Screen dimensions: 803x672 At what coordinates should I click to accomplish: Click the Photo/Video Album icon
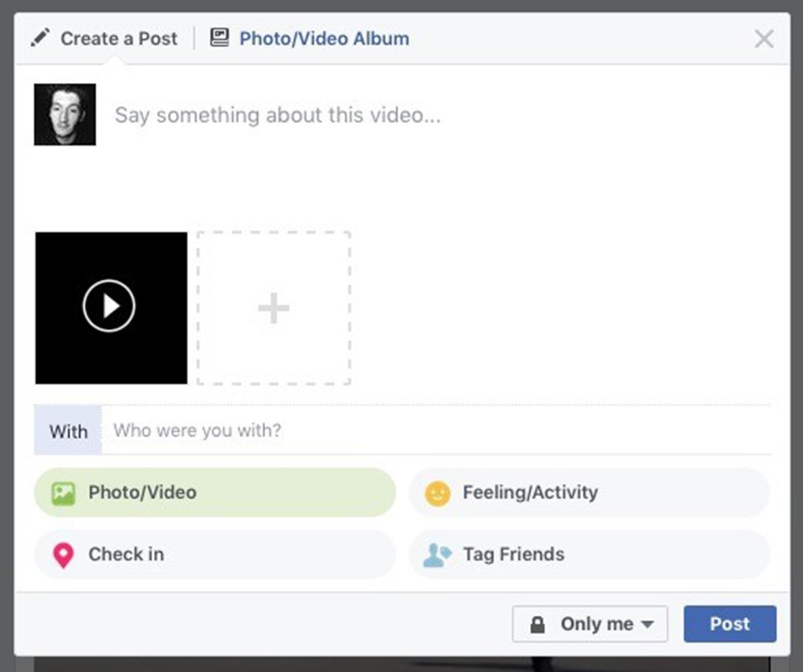219,37
